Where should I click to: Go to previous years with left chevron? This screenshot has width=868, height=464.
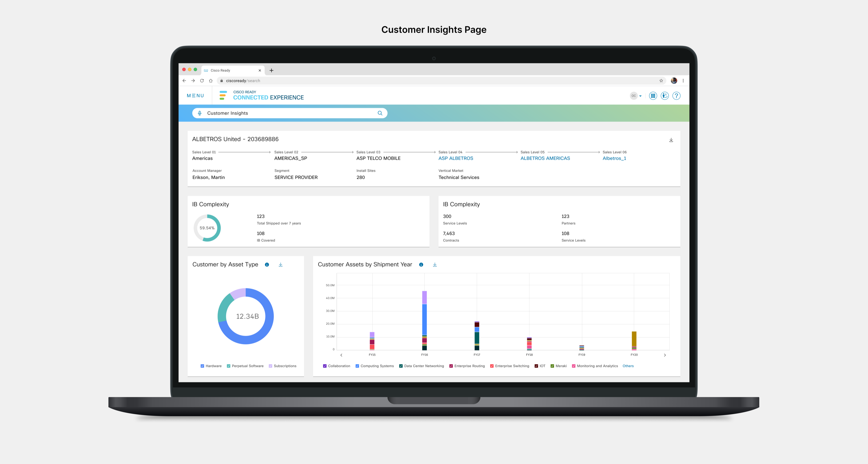pyautogui.click(x=341, y=355)
